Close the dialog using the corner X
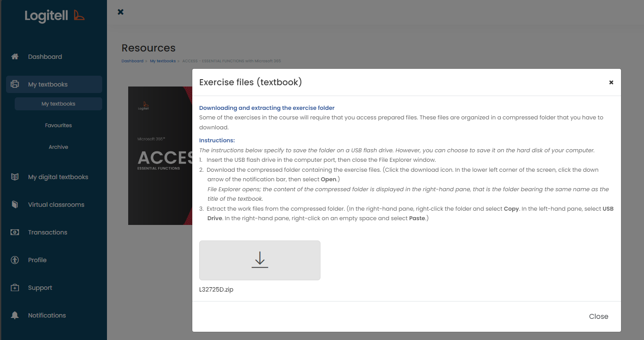Screen dimensions: 644x340 tap(611, 82)
